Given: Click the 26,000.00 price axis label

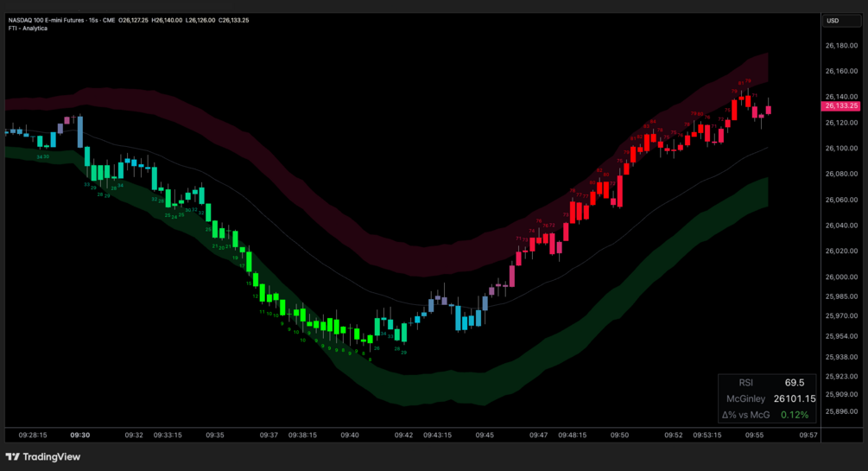Looking at the screenshot, I should [x=841, y=277].
